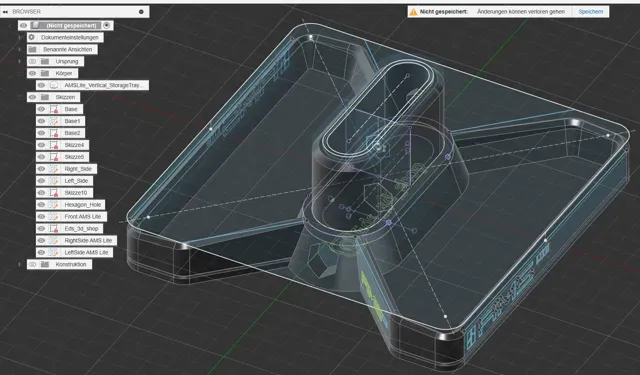This screenshot has width=640, height=375.
Task: Click the Right_Side sketch icon
Action: pos(54,169)
